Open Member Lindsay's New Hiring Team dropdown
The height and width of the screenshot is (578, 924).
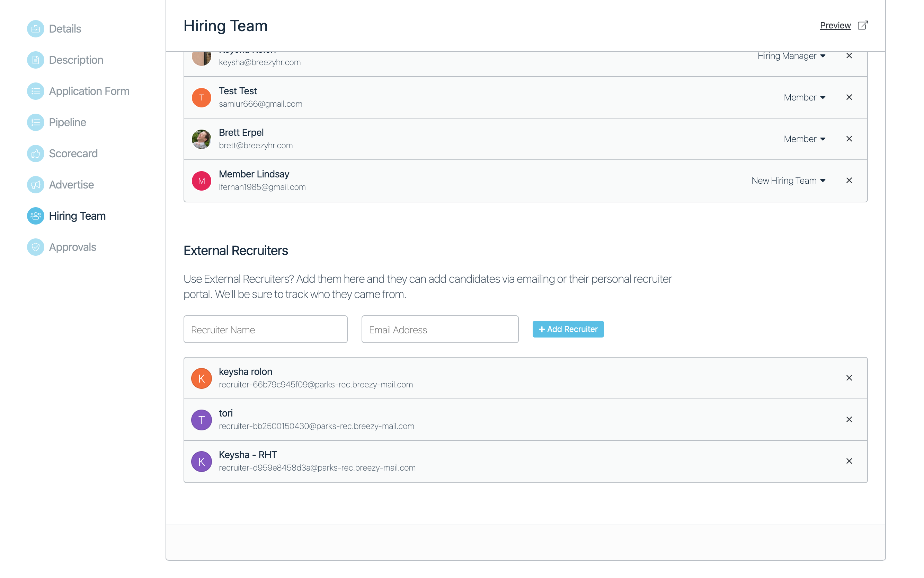(x=788, y=181)
